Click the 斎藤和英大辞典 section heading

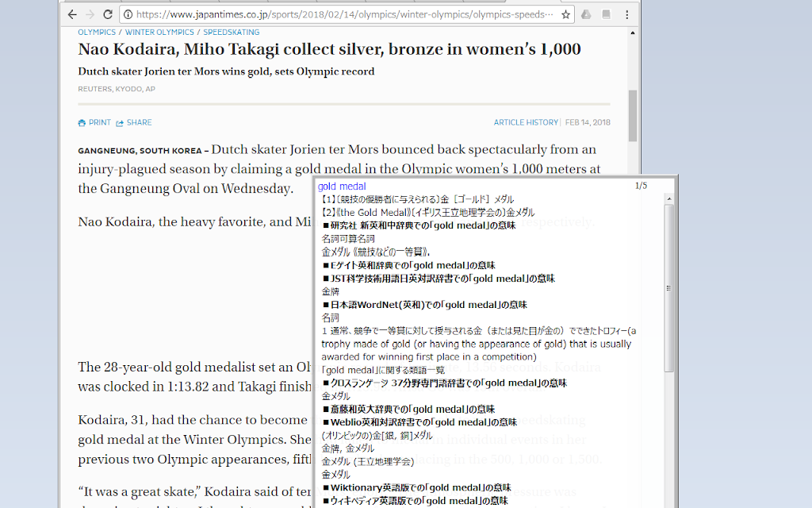[x=408, y=409]
